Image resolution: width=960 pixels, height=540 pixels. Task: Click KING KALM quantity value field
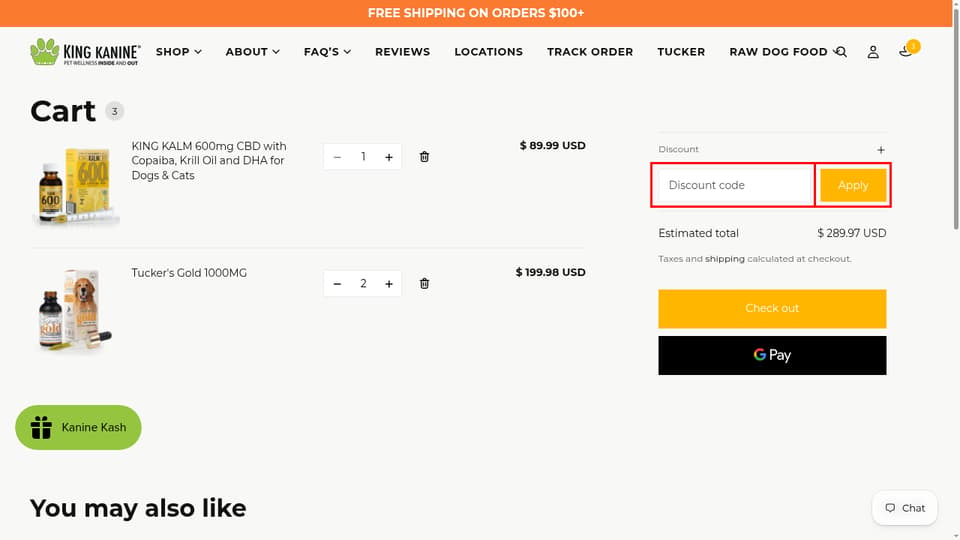(363, 157)
